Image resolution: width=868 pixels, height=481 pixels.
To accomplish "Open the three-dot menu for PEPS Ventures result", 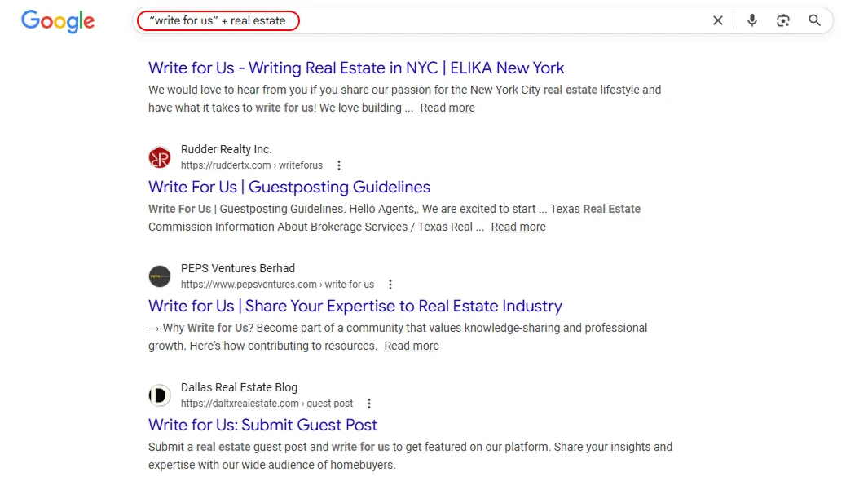I will (x=390, y=284).
